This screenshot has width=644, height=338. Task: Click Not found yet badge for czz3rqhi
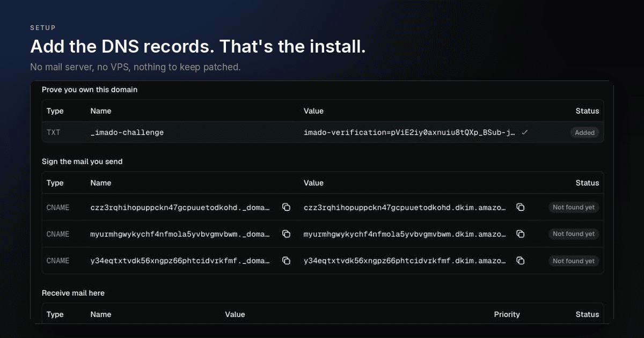pyautogui.click(x=574, y=207)
